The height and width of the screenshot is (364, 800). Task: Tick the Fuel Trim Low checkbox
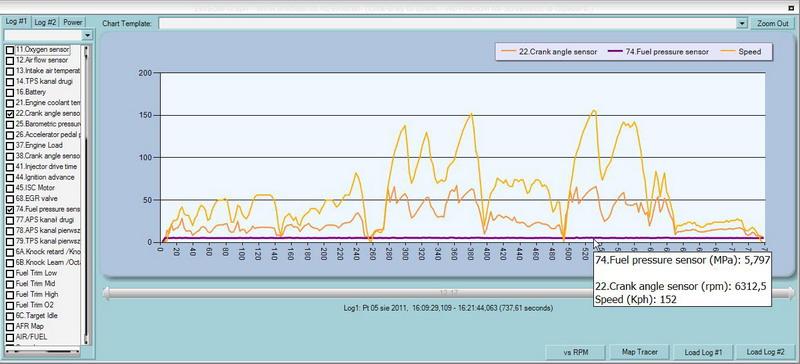click(10, 274)
